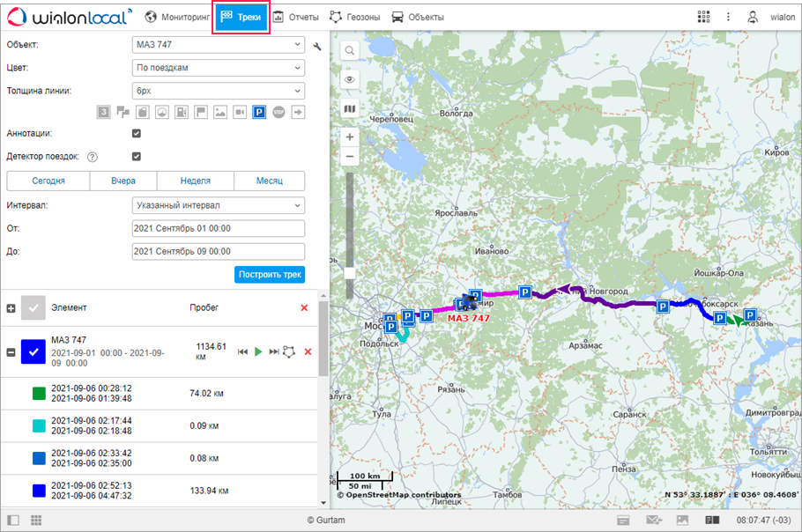802x532 pixels.
Task: Click the Построить трек button
Action: tap(270, 275)
